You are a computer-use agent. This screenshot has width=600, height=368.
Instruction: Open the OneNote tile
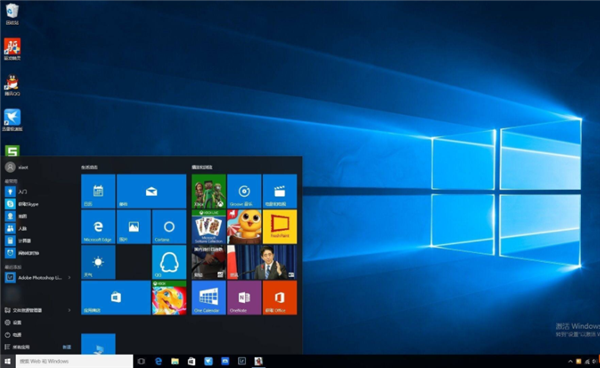tap(244, 298)
